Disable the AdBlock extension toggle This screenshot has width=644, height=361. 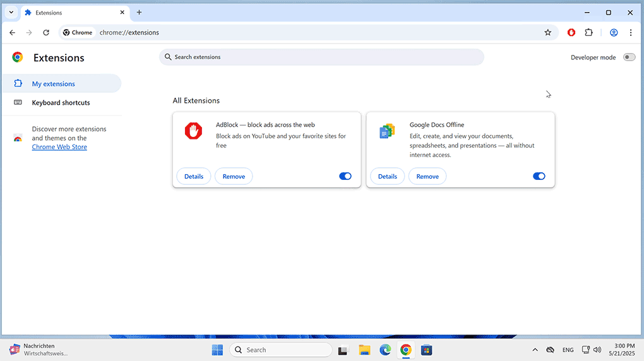click(345, 176)
